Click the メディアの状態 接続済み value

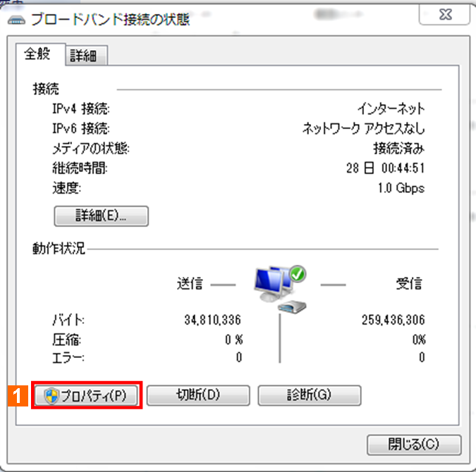click(x=398, y=149)
